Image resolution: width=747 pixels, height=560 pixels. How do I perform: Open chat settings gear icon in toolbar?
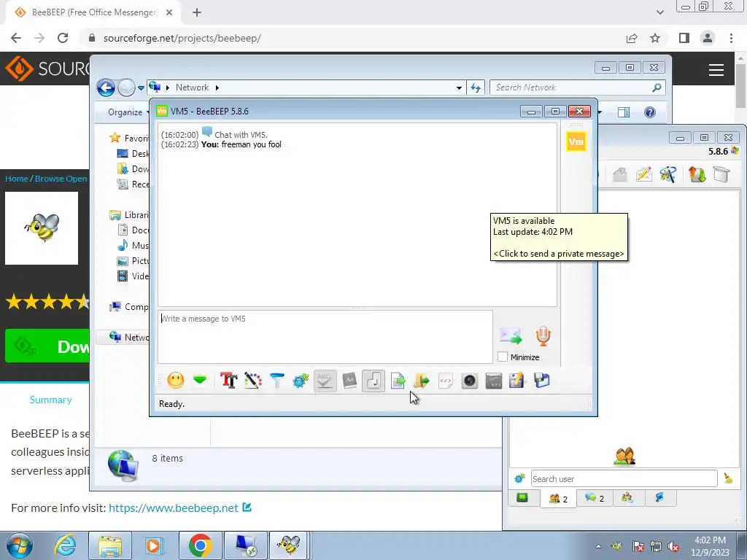click(301, 381)
